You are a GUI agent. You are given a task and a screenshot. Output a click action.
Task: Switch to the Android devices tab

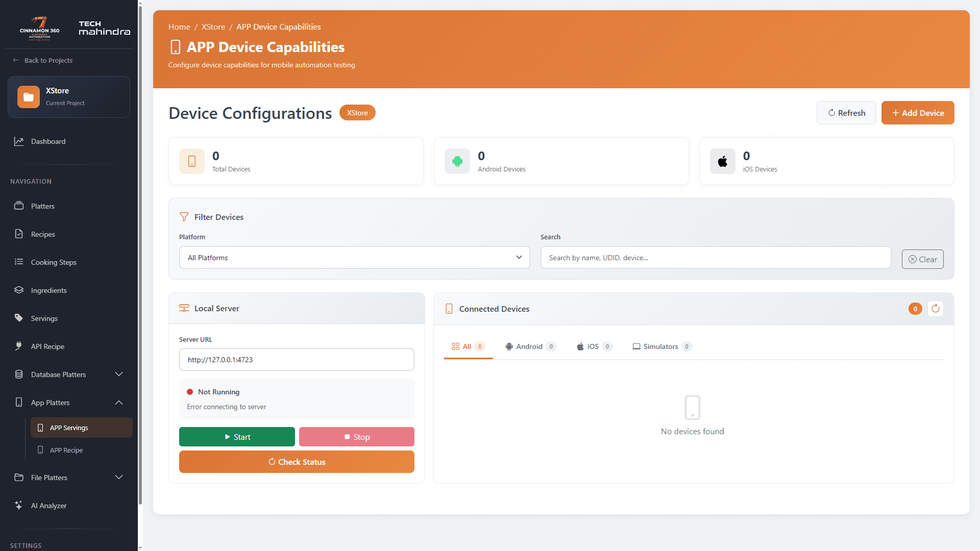530,346
